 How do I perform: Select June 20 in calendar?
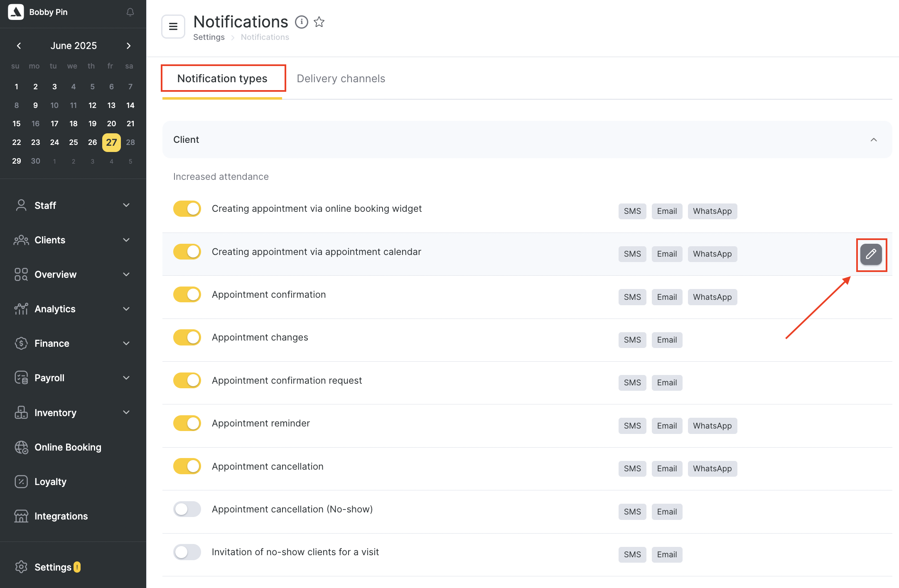(111, 124)
